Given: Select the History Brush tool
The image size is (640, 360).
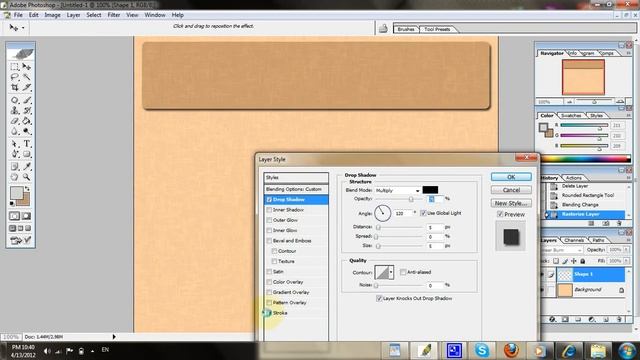Looking at the screenshot, I should tap(27, 110).
